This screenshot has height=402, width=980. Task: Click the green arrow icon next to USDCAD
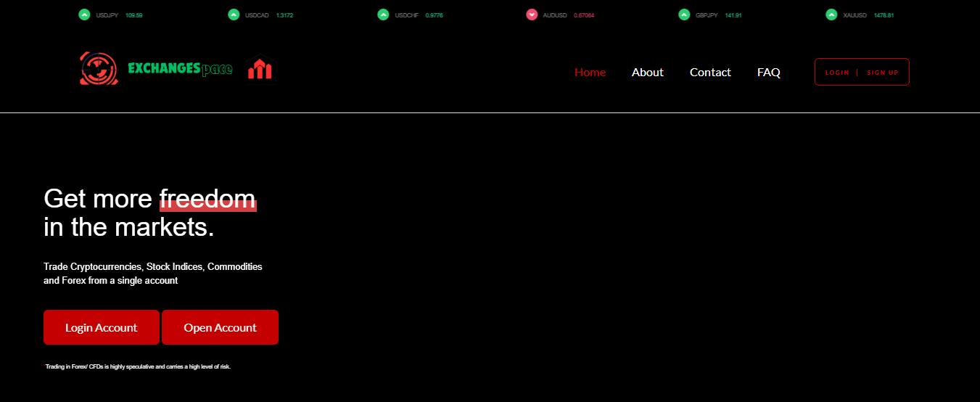(x=234, y=15)
